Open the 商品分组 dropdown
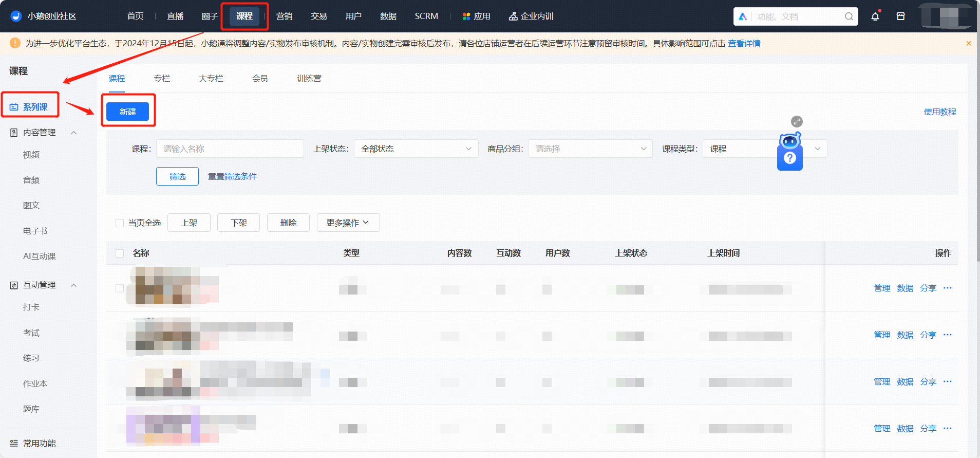This screenshot has height=458, width=980. coord(590,149)
